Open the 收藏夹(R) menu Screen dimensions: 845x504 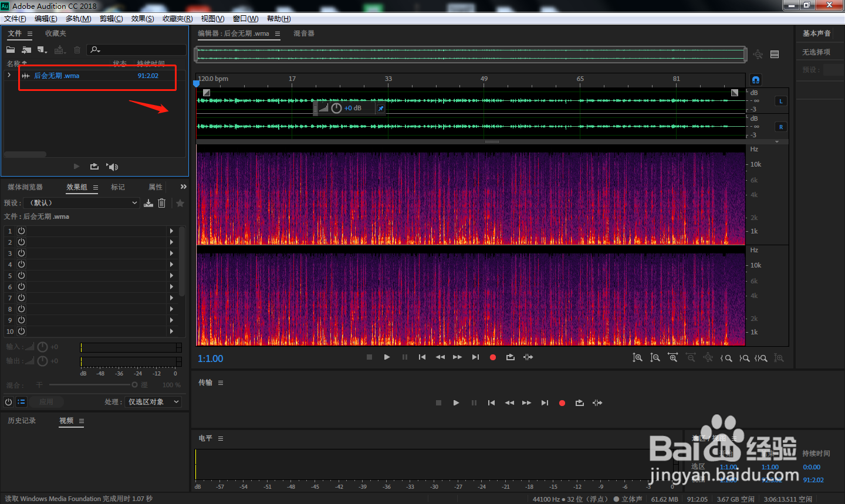[x=177, y=19]
